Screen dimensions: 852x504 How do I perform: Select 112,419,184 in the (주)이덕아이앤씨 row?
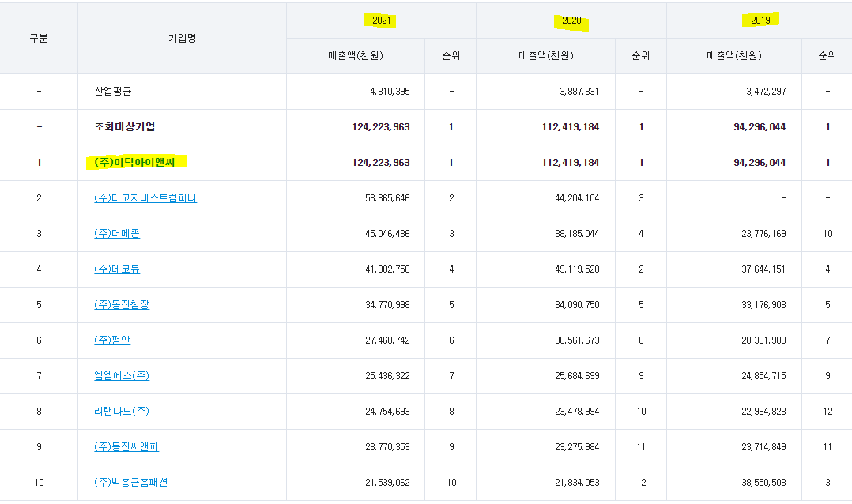coord(571,163)
